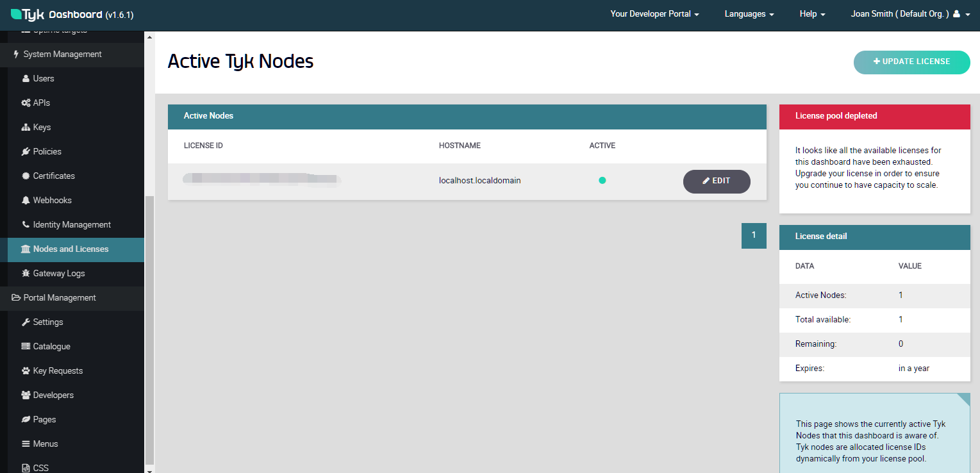Click the Catalogue list icon
The width and height of the screenshot is (980, 473).
26,347
